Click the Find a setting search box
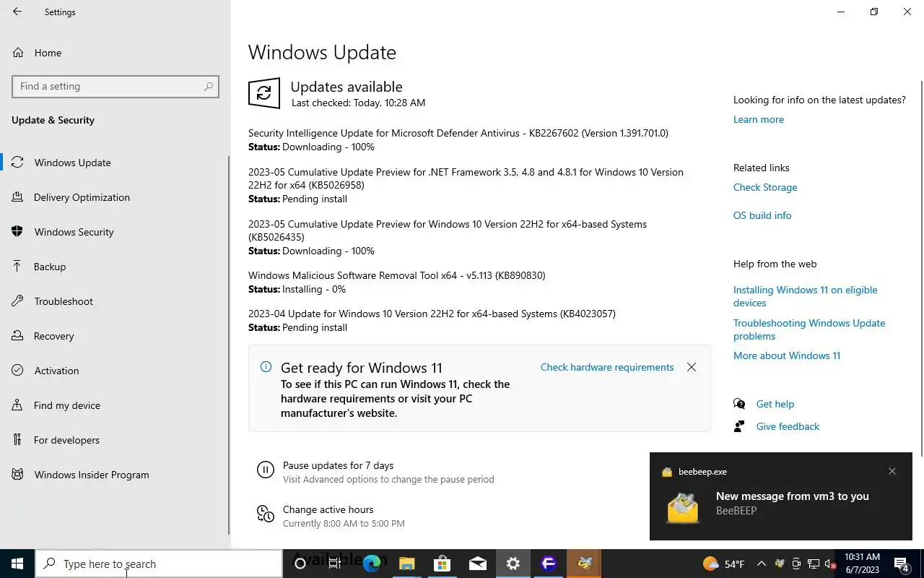 pyautogui.click(x=115, y=86)
